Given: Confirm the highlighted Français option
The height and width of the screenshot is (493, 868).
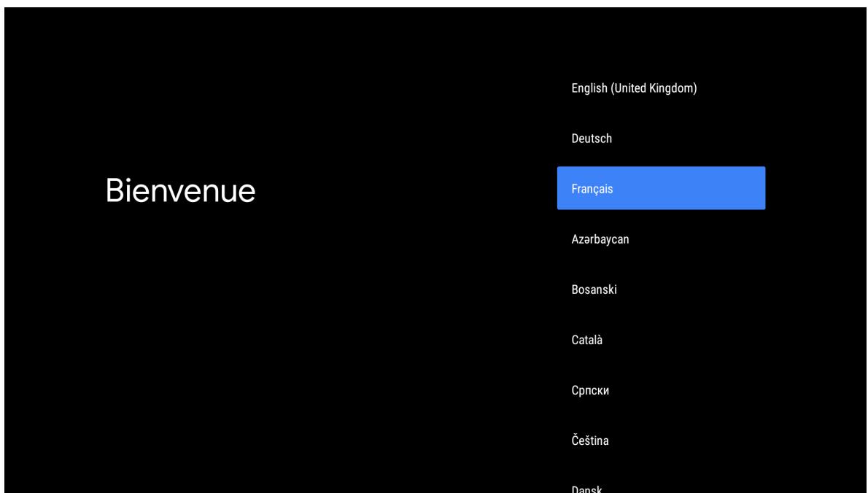Looking at the screenshot, I should (661, 188).
